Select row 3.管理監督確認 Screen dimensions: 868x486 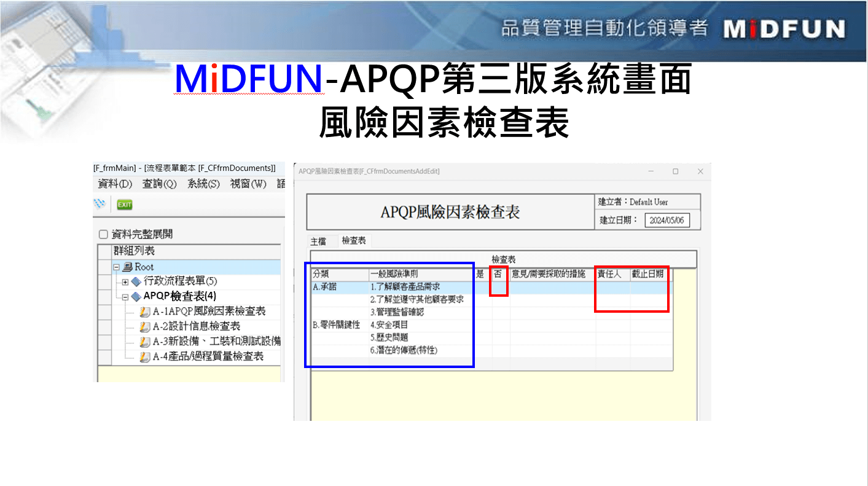click(x=397, y=312)
